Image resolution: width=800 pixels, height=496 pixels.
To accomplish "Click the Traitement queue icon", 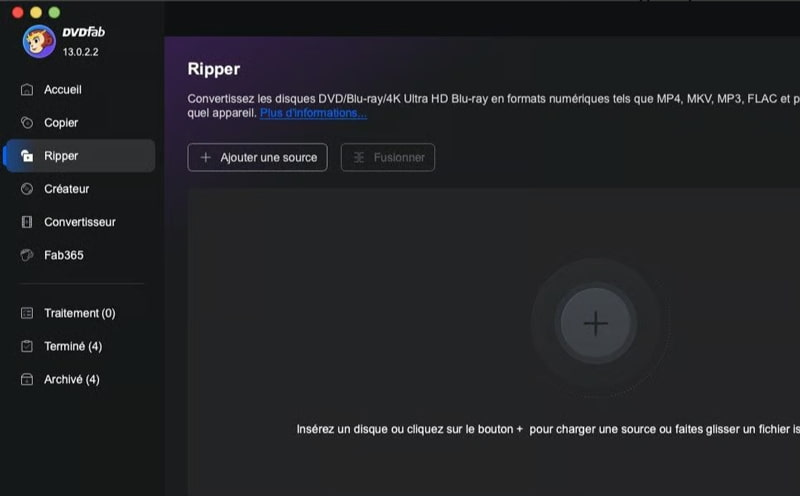I will 27,313.
